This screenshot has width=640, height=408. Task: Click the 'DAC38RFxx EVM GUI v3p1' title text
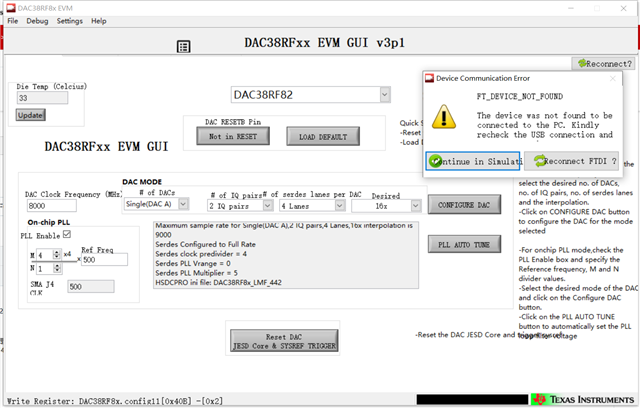click(x=324, y=43)
